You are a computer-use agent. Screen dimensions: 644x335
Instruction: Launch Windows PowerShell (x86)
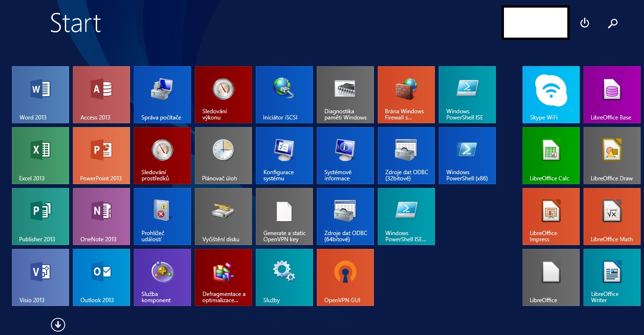click(x=467, y=156)
